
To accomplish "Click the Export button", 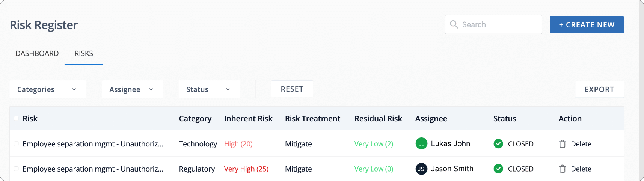I will click(599, 89).
